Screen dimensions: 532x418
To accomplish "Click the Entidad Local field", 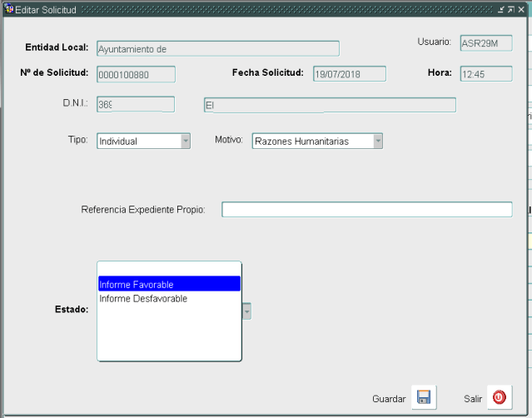I will 217,48.
